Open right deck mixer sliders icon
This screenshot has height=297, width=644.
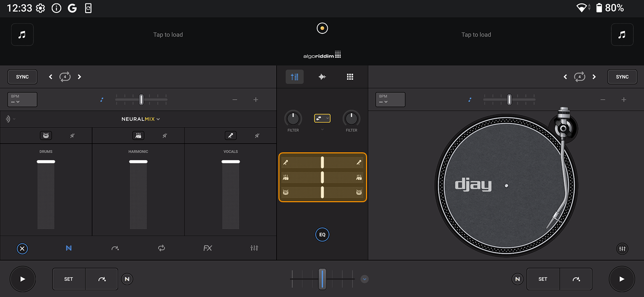point(622,249)
